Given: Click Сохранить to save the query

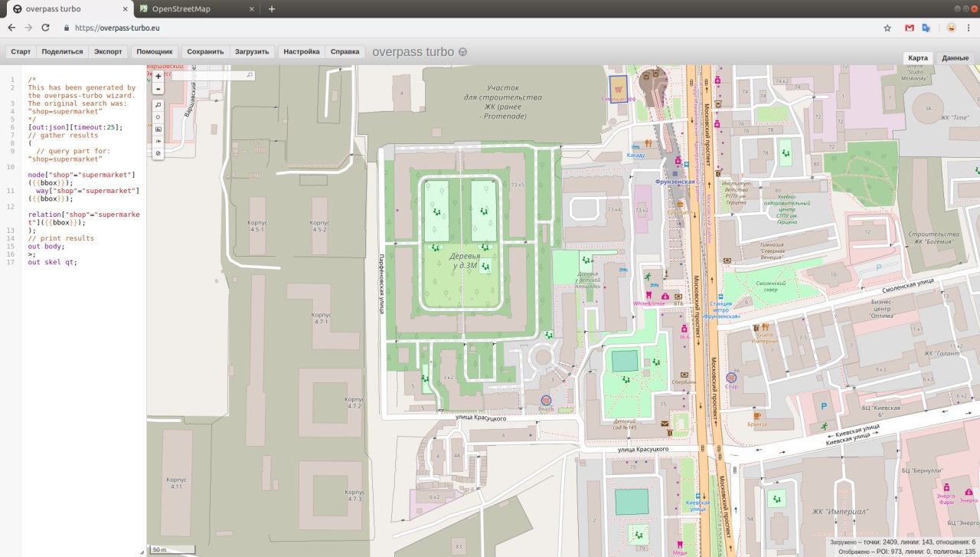Looking at the screenshot, I should [205, 52].
